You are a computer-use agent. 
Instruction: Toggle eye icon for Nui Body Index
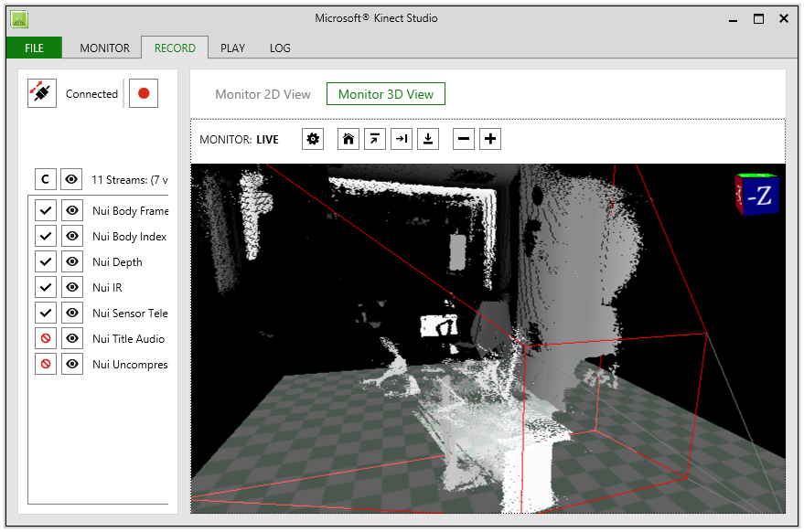(72, 236)
